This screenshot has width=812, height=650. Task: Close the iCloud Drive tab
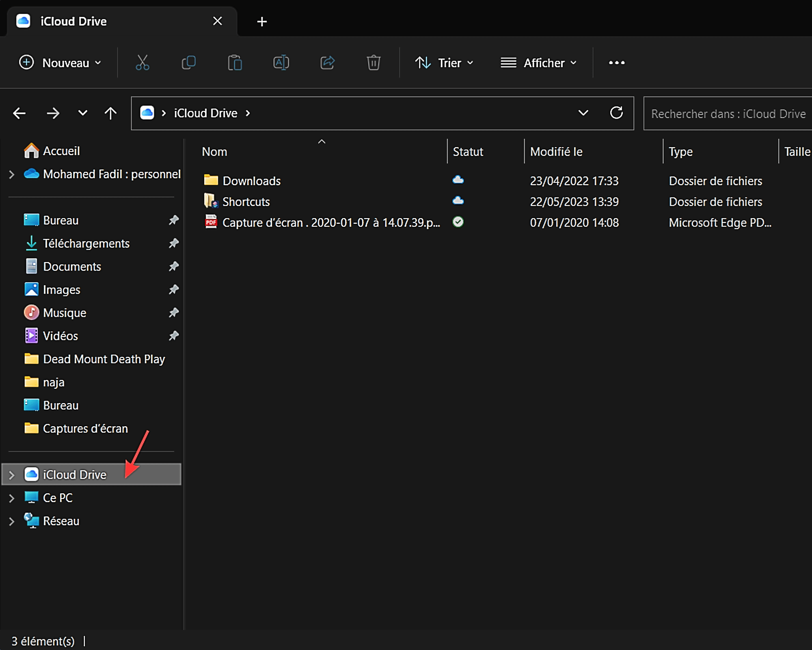tap(218, 21)
